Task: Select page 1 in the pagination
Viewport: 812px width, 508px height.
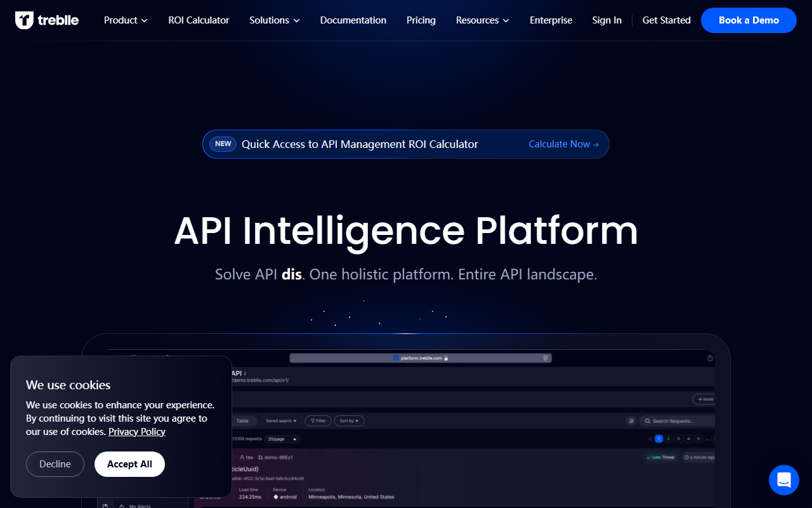Action: point(659,439)
